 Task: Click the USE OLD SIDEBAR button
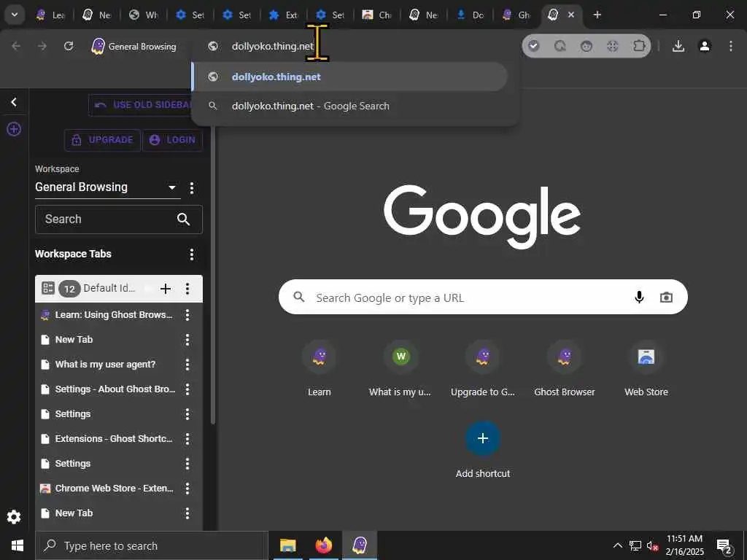point(140,105)
